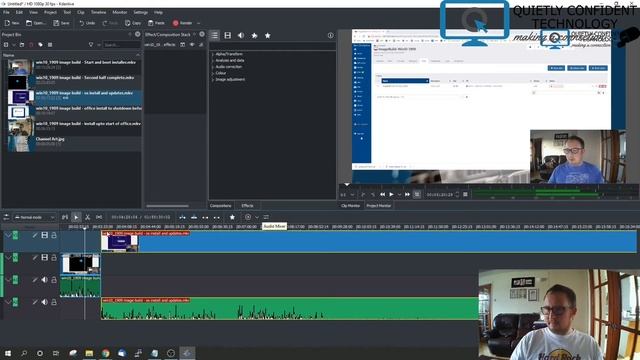The height and width of the screenshot is (360, 640).
Task: Open the Settings menu
Action: [140, 12]
